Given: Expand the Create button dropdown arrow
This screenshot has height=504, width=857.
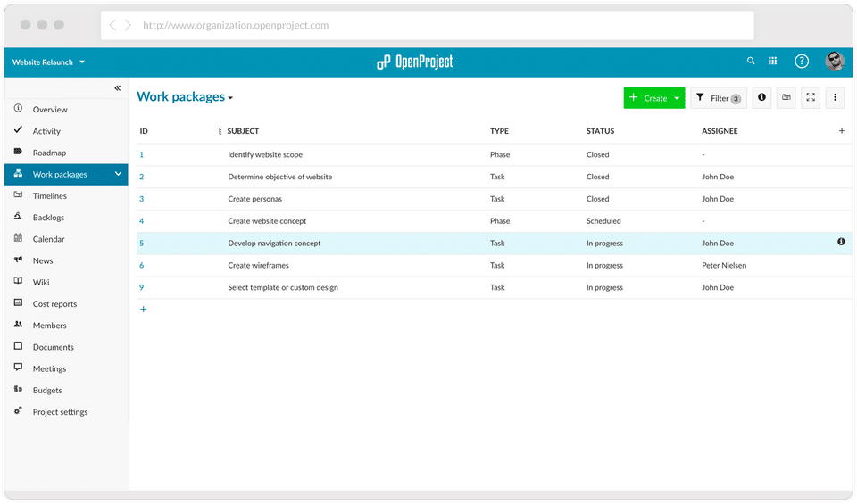Looking at the screenshot, I should click(x=677, y=98).
